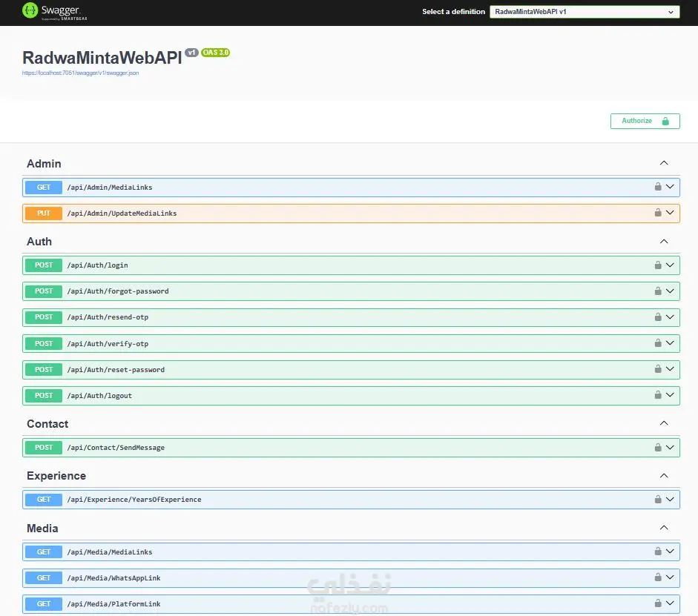
Task: Click the path text /api/Media/MediaLinks
Action: (110, 552)
